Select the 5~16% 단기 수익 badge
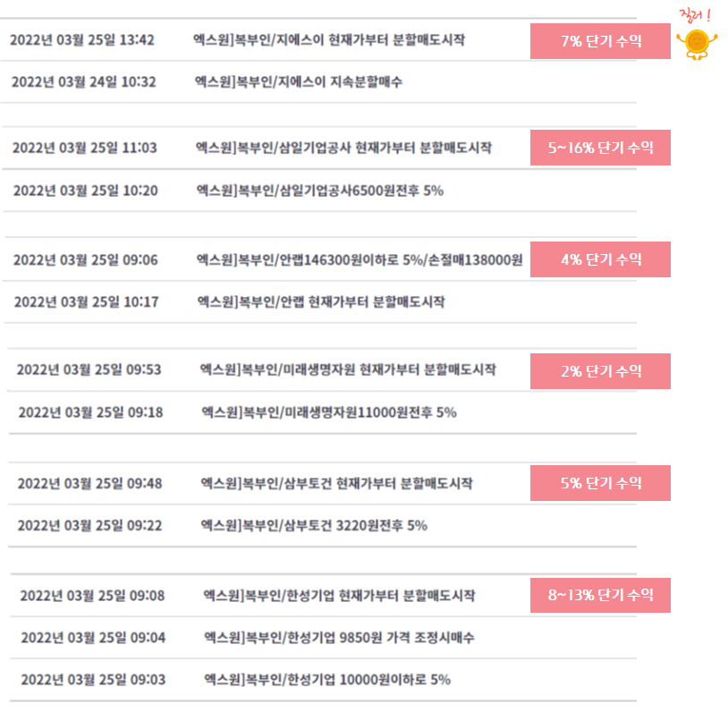 (600, 148)
